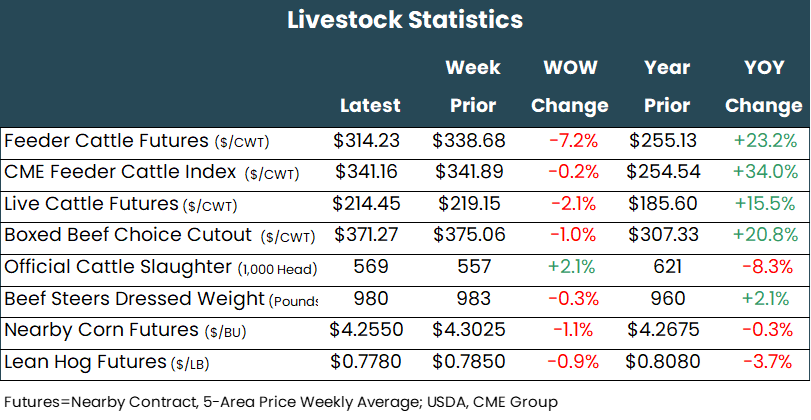This screenshot has height=420, width=811.
Task: Select the Beef Steers Dressed Weight label
Action: click(x=160, y=300)
